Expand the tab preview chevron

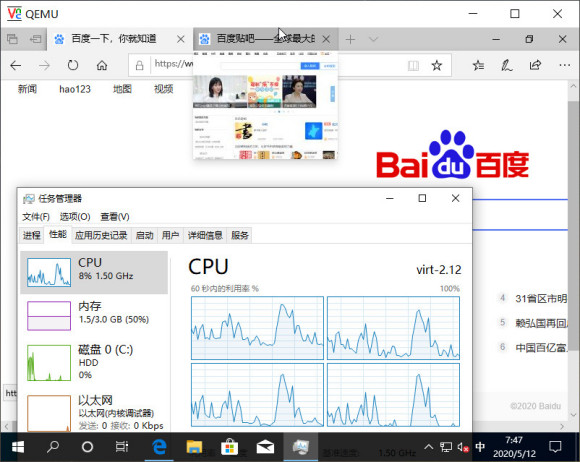[374, 39]
